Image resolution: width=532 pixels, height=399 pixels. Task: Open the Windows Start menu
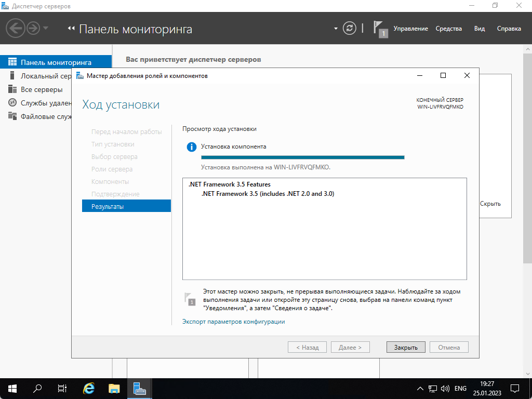[x=12, y=389]
